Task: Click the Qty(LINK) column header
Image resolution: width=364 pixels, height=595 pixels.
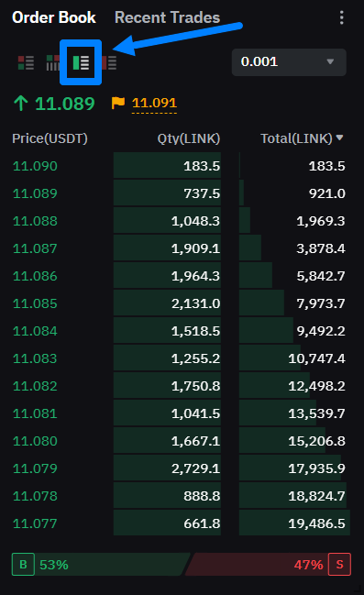Action: tap(189, 138)
